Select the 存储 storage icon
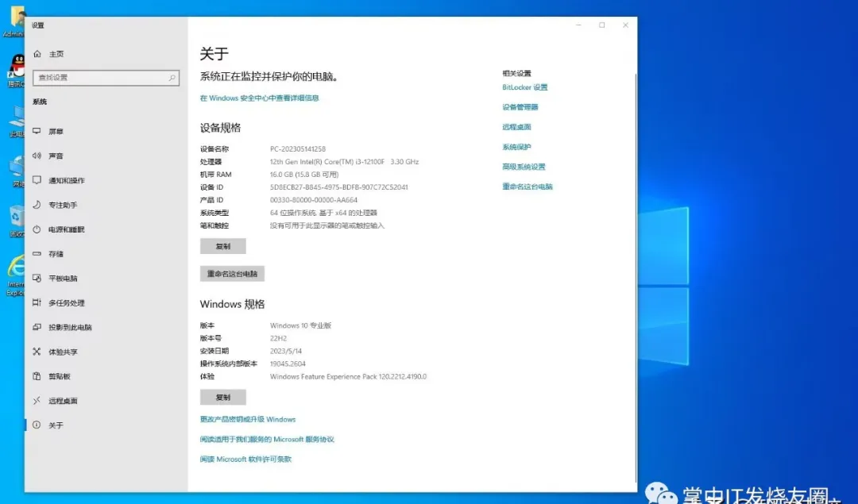 point(37,254)
